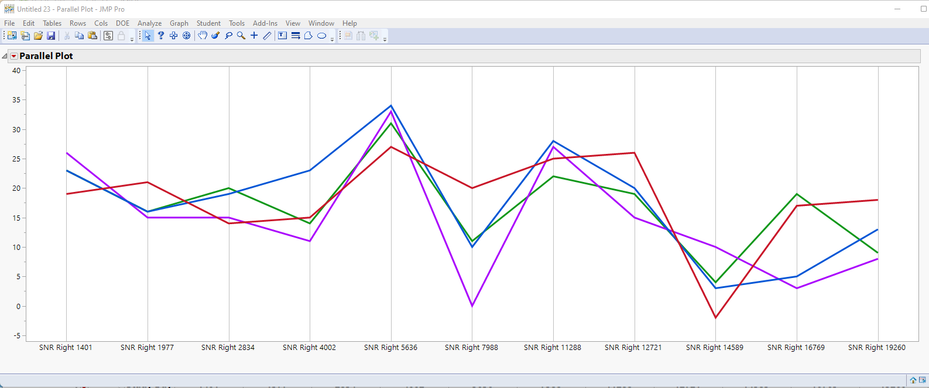Viewport: 929px width, 388px height.
Task: Open the Parallel Plot red triangle menu
Action: (14, 56)
